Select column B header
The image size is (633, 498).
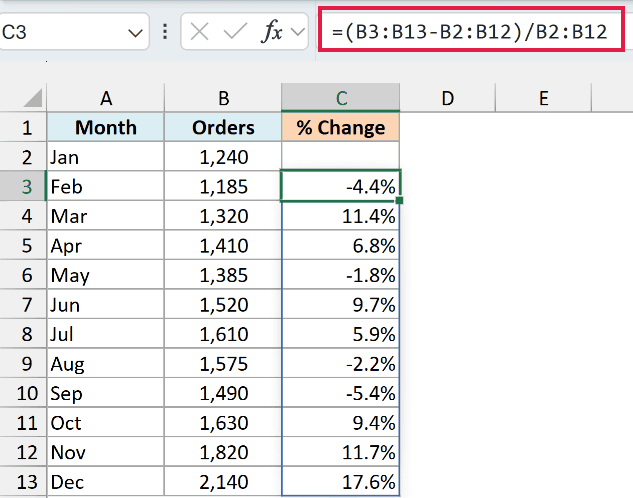pyautogui.click(x=223, y=98)
